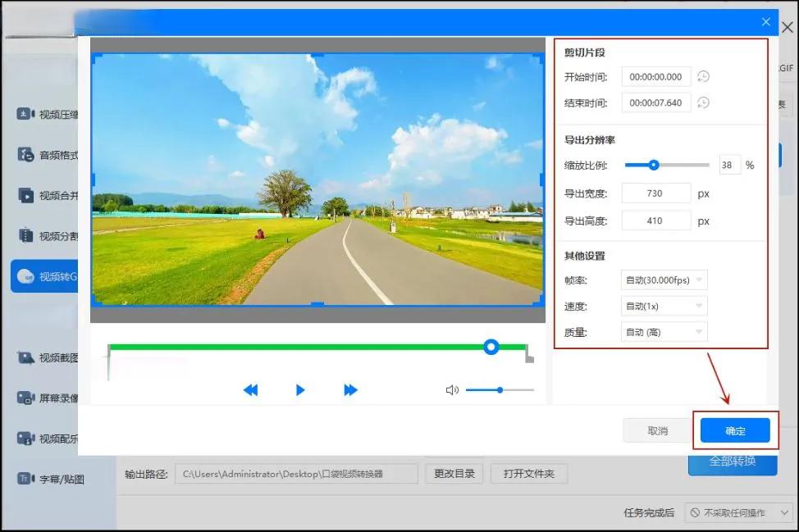Click the 导出宽度 field showing 730
The width and height of the screenshot is (799, 532).
[x=655, y=193]
